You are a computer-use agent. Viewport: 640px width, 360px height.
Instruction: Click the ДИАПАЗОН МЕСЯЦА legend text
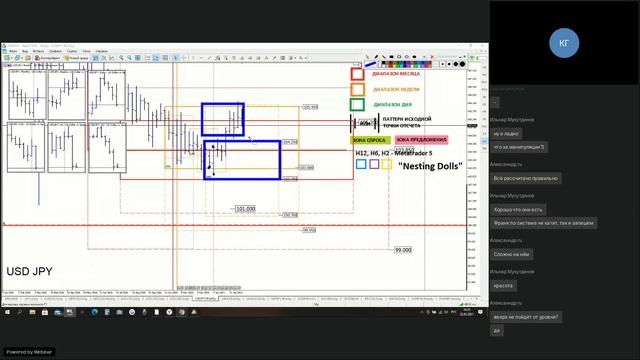(396, 74)
